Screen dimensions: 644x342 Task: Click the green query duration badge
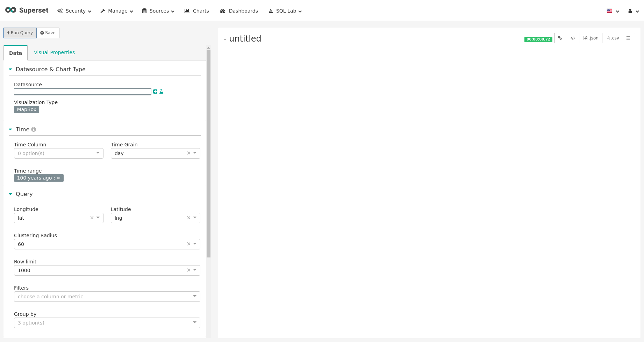pos(538,39)
